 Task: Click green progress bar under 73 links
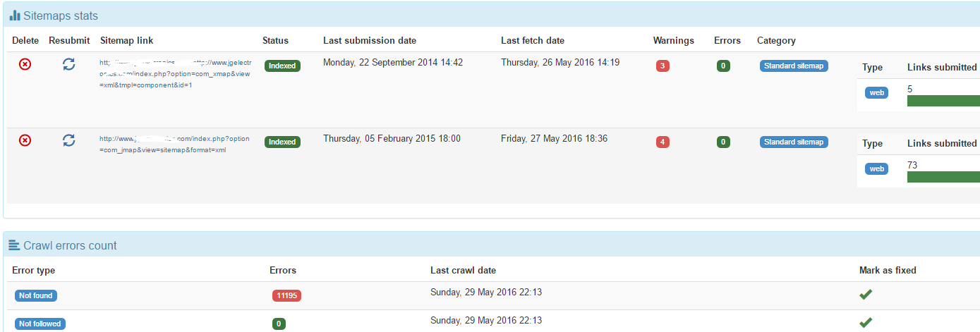[x=943, y=177]
